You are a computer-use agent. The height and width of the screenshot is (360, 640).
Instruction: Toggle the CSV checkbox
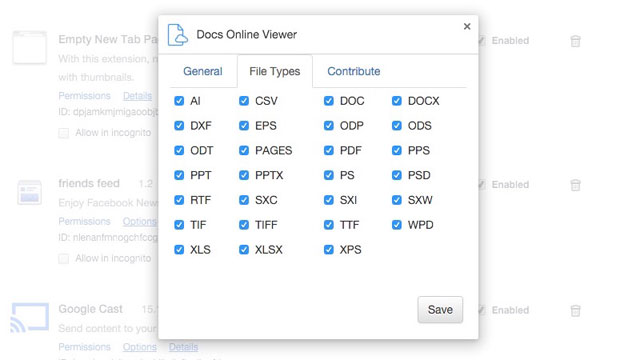pyautogui.click(x=244, y=101)
